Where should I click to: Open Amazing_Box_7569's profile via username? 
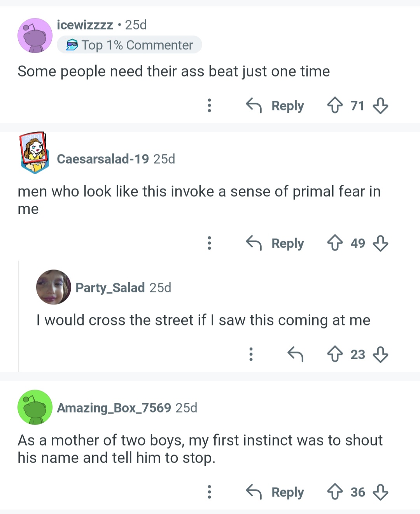pyautogui.click(x=114, y=407)
